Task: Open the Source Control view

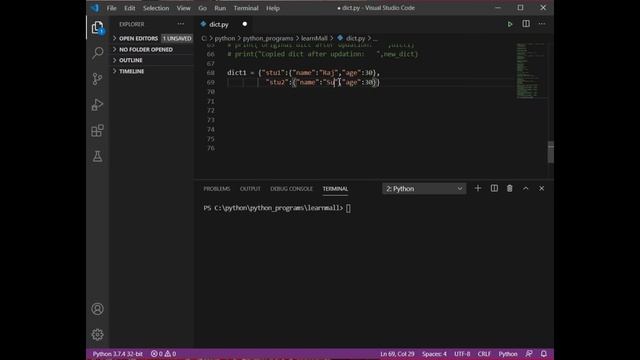Action: [x=98, y=79]
